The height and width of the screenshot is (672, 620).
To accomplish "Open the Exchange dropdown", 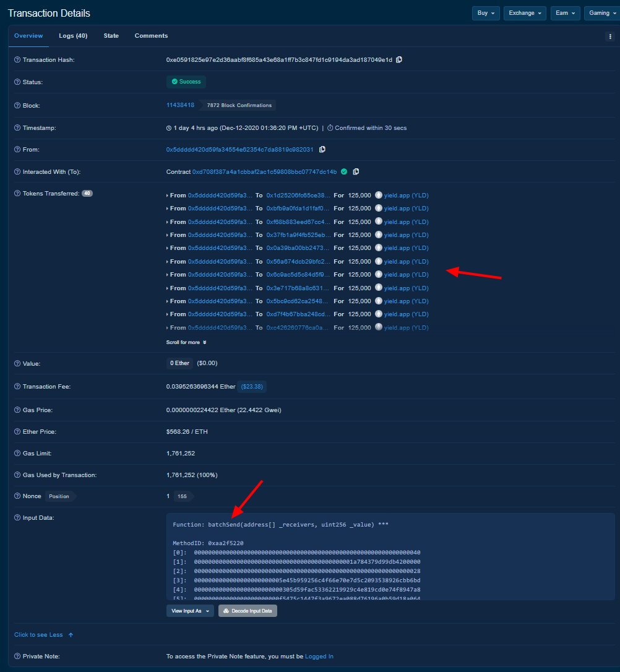I will pos(524,12).
